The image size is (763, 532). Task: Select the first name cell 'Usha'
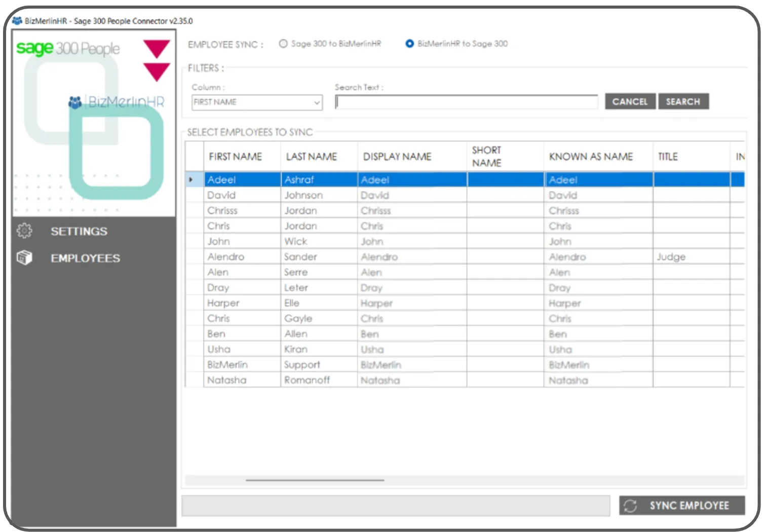(243, 349)
